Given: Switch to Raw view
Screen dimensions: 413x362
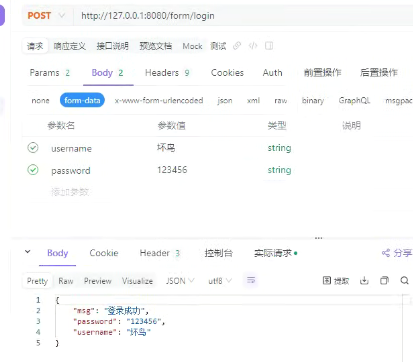Looking at the screenshot, I should pyautogui.click(x=66, y=281).
